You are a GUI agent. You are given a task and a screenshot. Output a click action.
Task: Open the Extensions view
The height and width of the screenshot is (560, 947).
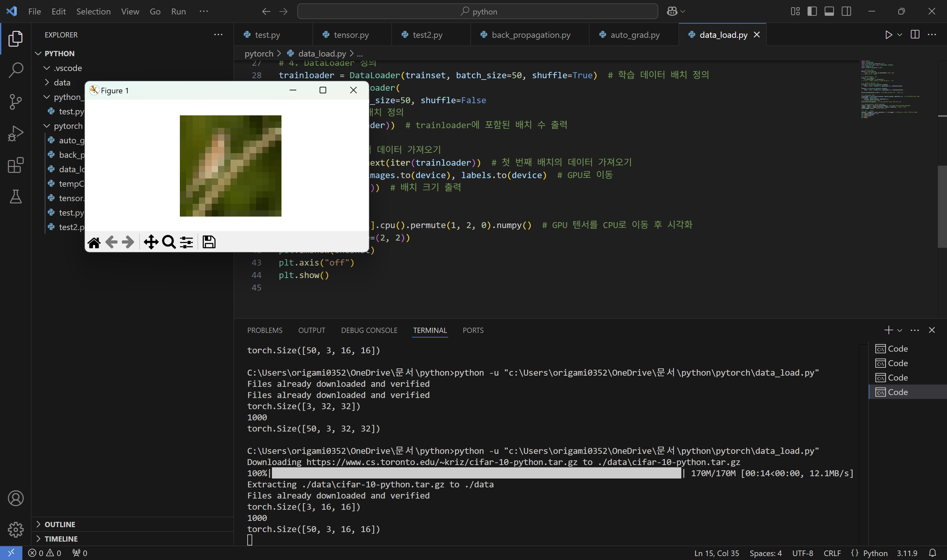(15, 165)
